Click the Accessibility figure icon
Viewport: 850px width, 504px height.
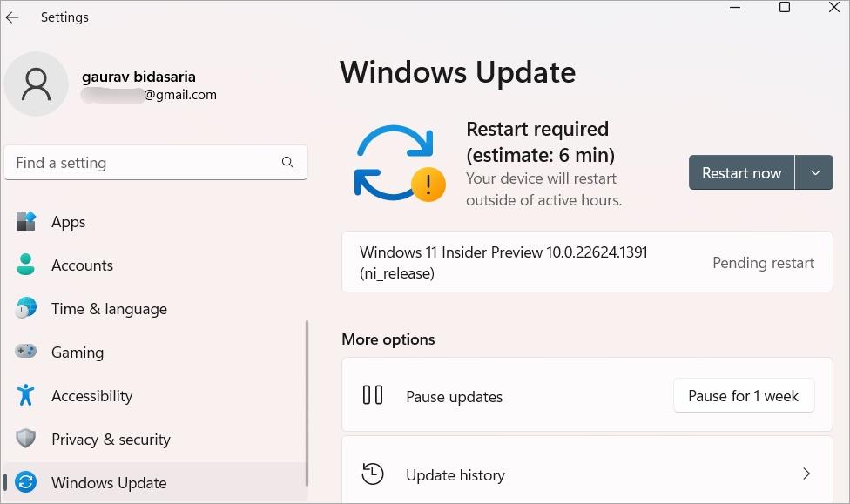coord(25,395)
